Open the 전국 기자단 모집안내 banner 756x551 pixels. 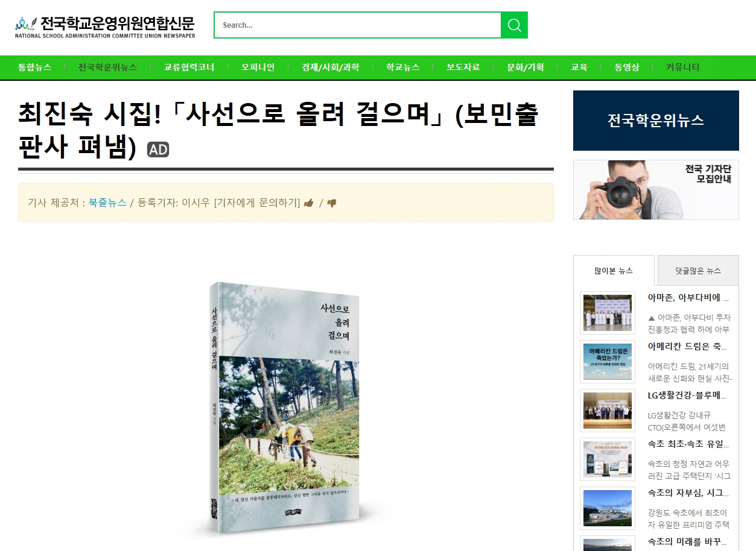coord(656,190)
